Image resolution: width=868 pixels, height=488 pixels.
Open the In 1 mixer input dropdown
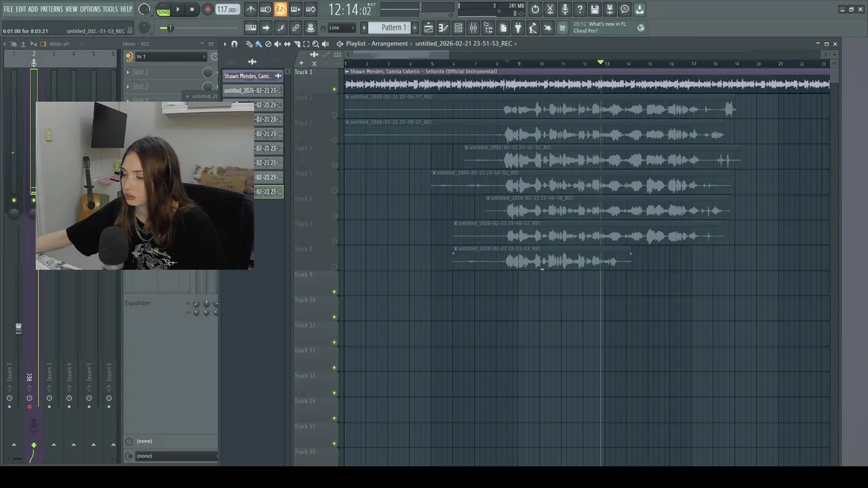(x=171, y=56)
